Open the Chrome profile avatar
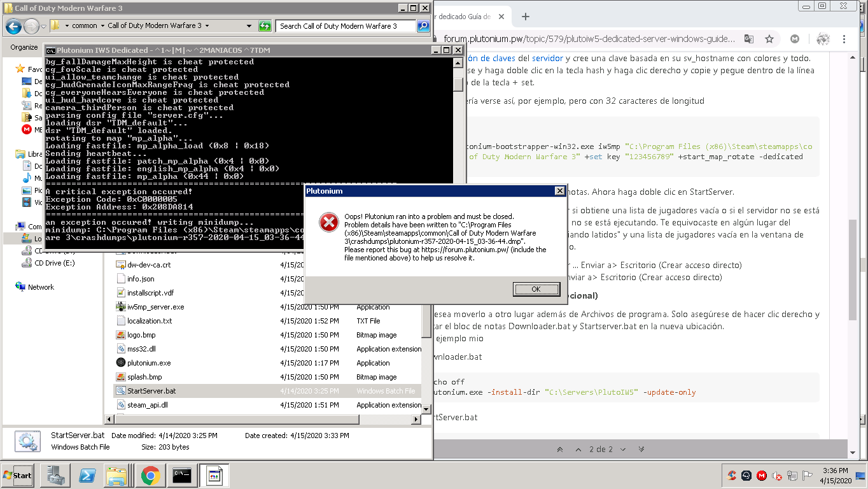868x489 pixels. (823, 39)
